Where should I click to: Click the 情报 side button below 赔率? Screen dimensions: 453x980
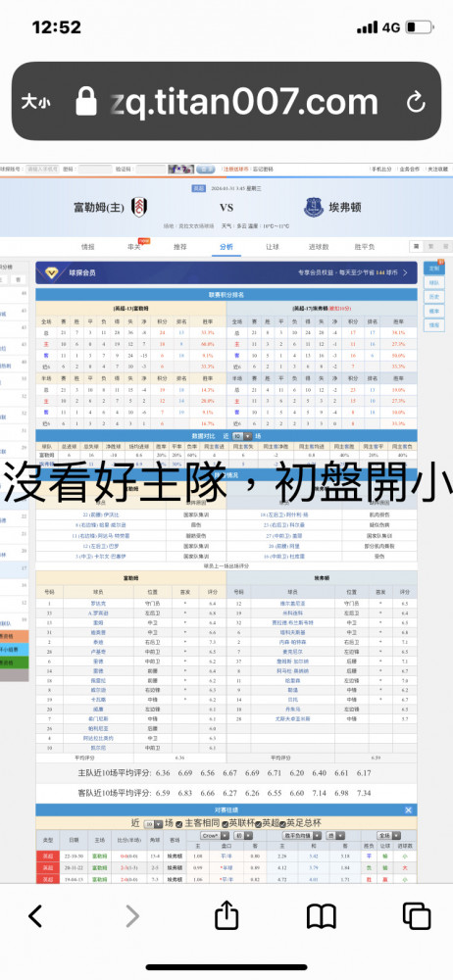point(433,324)
